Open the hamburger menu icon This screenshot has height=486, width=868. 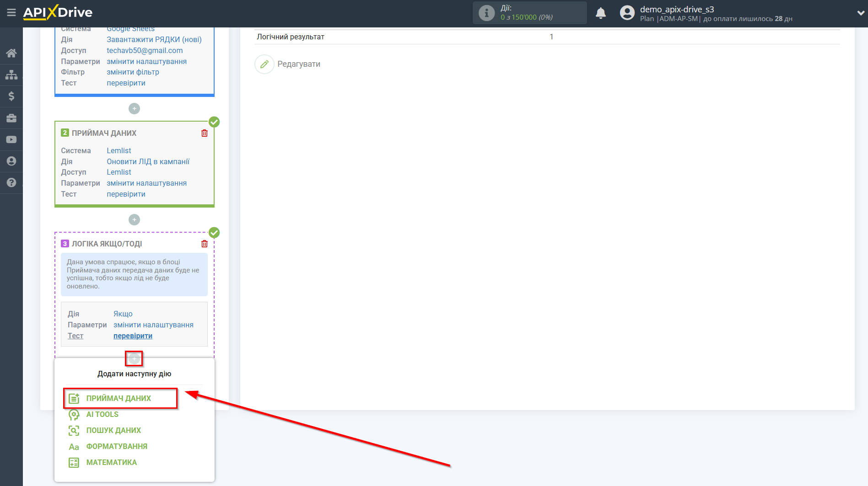[11, 12]
